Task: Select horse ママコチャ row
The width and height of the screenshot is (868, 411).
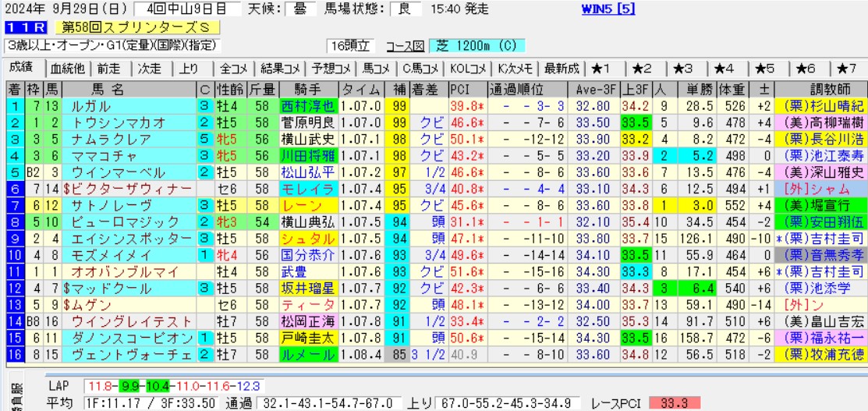Action: [x=101, y=155]
